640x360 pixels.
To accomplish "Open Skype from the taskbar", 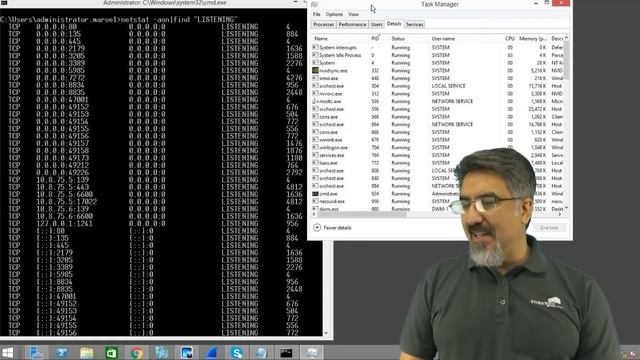I will click(237, 352).
